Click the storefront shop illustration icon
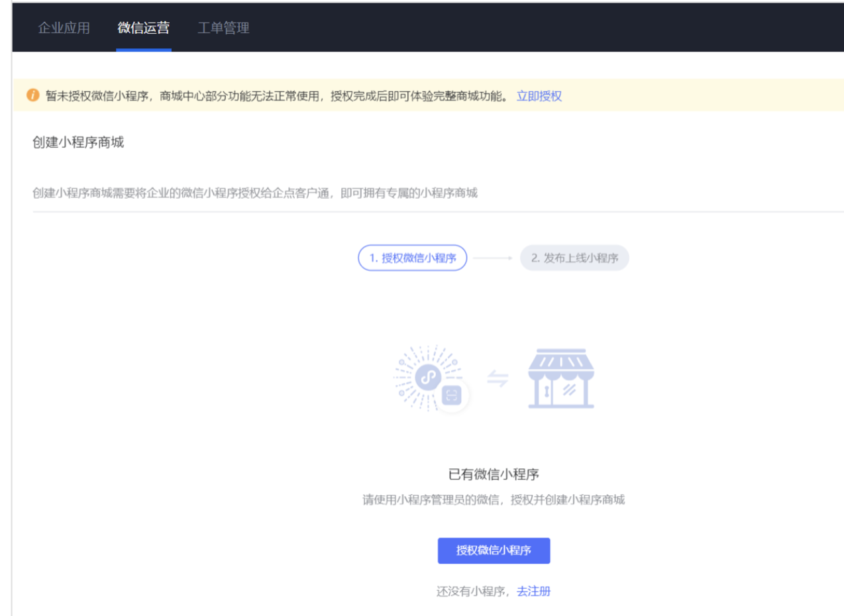844x616 pixels. pos(561,378)
